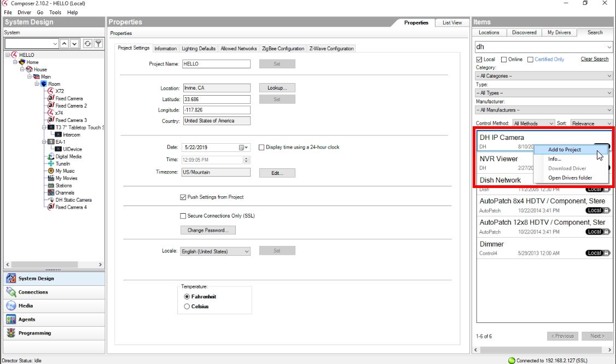Screen dimensions: 616x364
Task: Select the My Music icon in tree
Action: tap(51, 171)
